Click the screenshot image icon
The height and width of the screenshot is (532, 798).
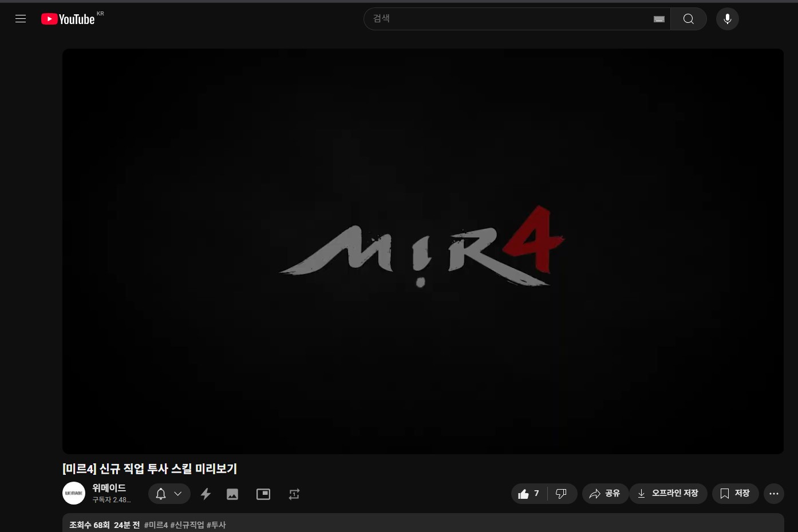point(232,494)
